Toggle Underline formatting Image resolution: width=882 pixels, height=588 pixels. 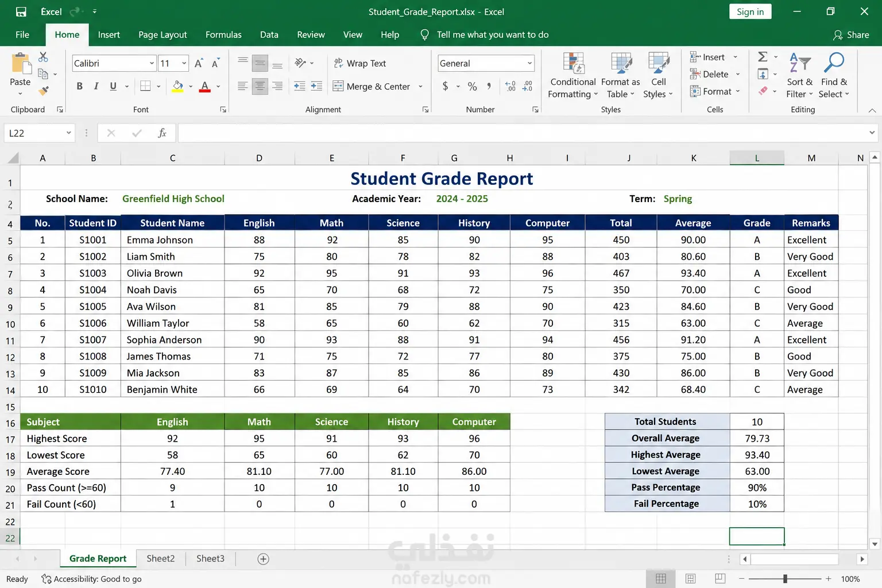click(x=113, y=86)
